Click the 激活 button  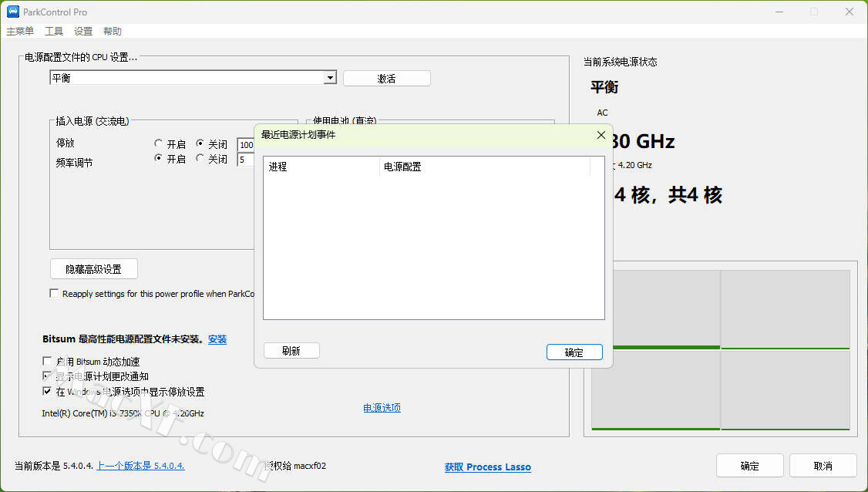pos(386,79)
